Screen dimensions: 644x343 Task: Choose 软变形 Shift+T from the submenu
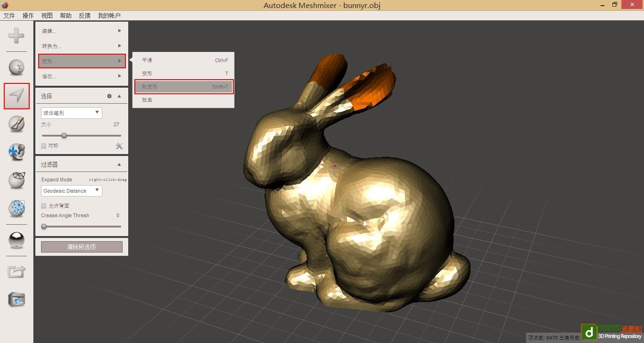click(184, 87)
